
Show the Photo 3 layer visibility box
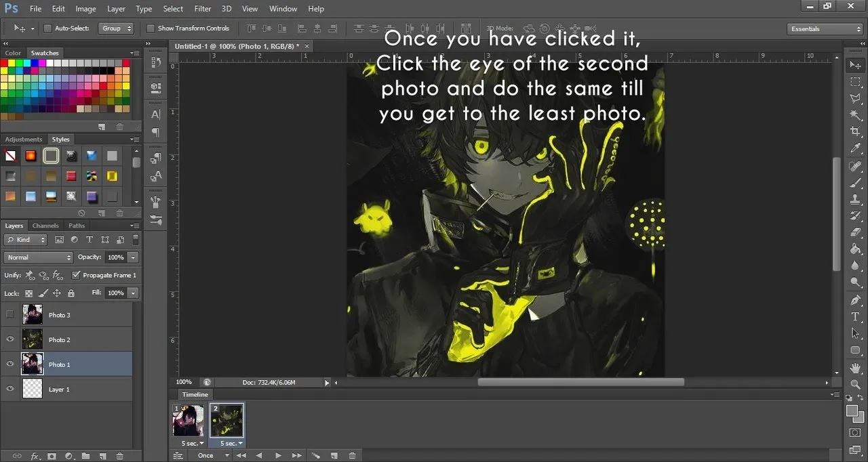coord(9,314)
